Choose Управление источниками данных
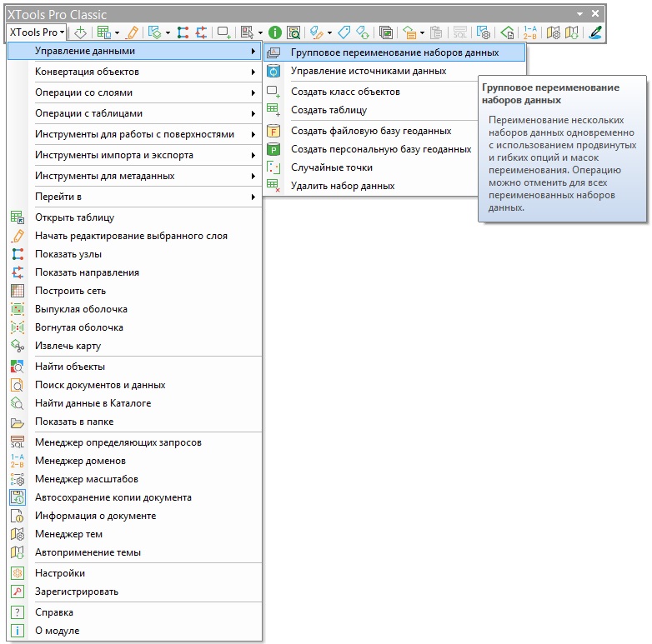Screen dimensions: 652x644 [394, 71]
